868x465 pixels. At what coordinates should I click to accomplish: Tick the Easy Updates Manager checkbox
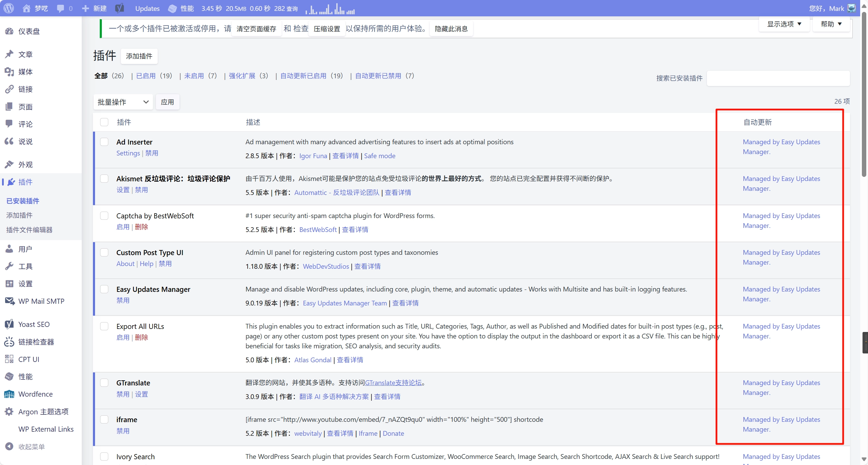104,289
